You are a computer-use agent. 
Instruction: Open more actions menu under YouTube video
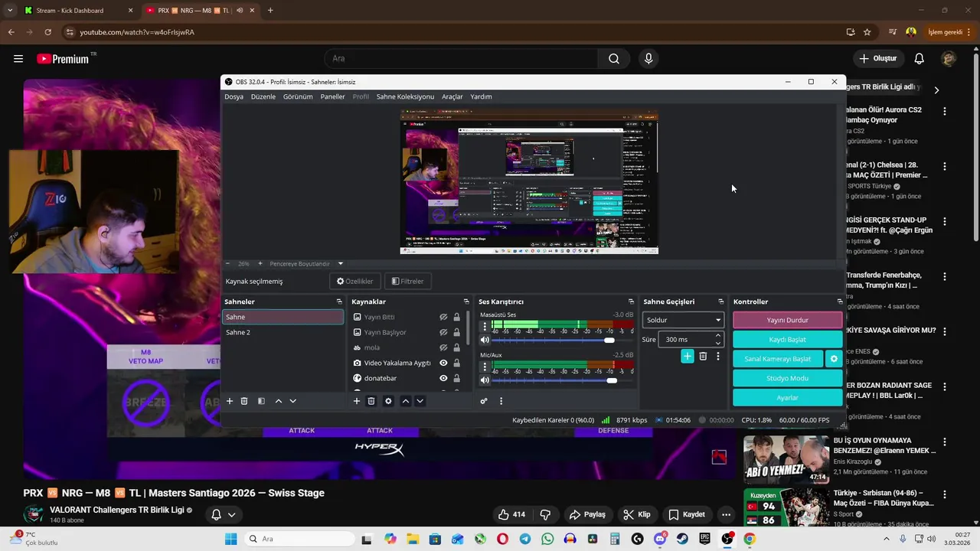click(726, 514)
